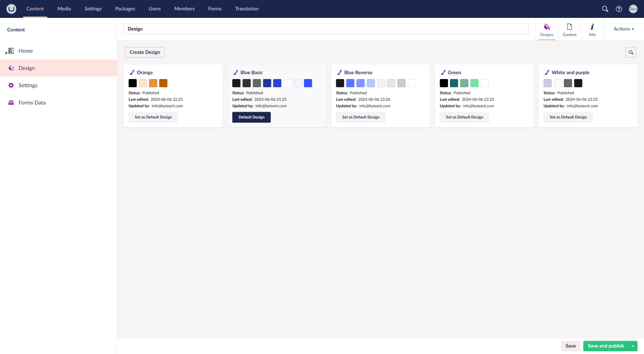Open the Media section in the top menu
Image resolution: width=644 pixels, height=354 pixels.
64,8
